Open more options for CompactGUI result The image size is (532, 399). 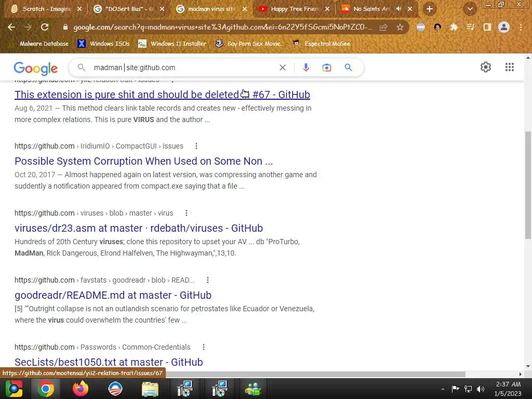[x=196, y=146]
